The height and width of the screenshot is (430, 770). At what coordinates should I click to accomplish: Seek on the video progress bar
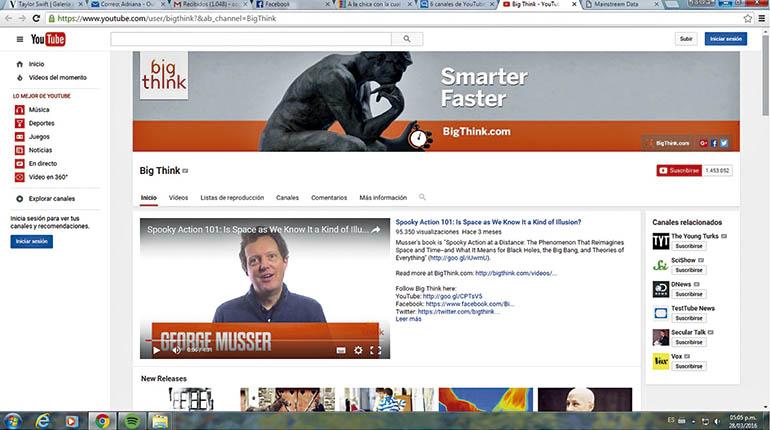click(x=265, y=340)
